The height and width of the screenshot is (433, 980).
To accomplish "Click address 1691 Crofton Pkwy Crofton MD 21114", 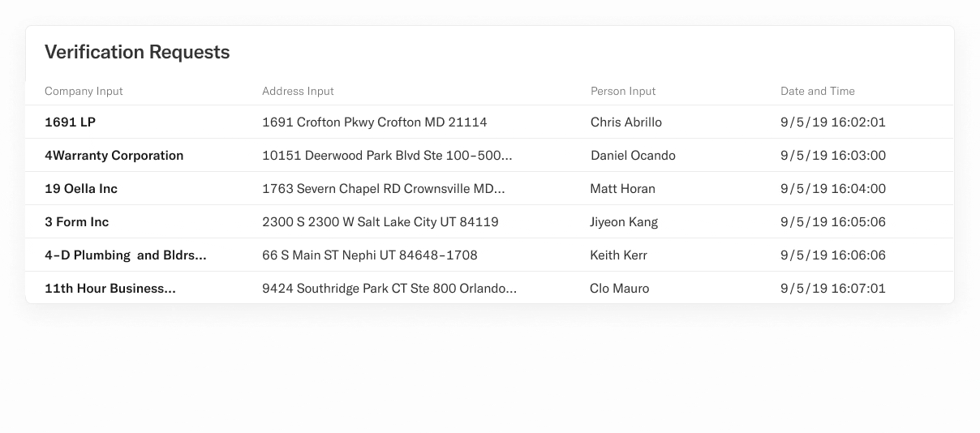I will [x=375, y=122].
